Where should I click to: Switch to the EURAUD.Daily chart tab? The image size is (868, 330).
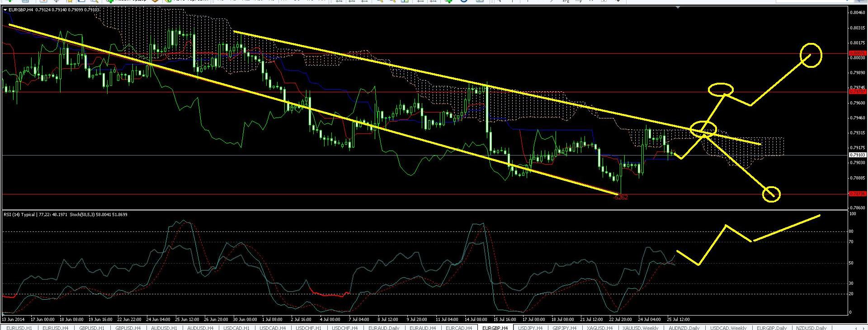click(384, 328)
